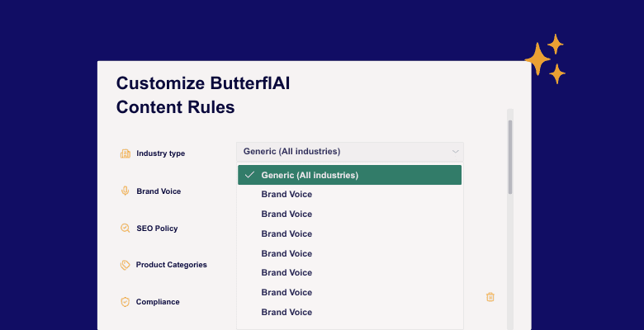Viewport: 644px width, 330px height.
Task: Open the Industry type dropdown
Action: point(349,152)
